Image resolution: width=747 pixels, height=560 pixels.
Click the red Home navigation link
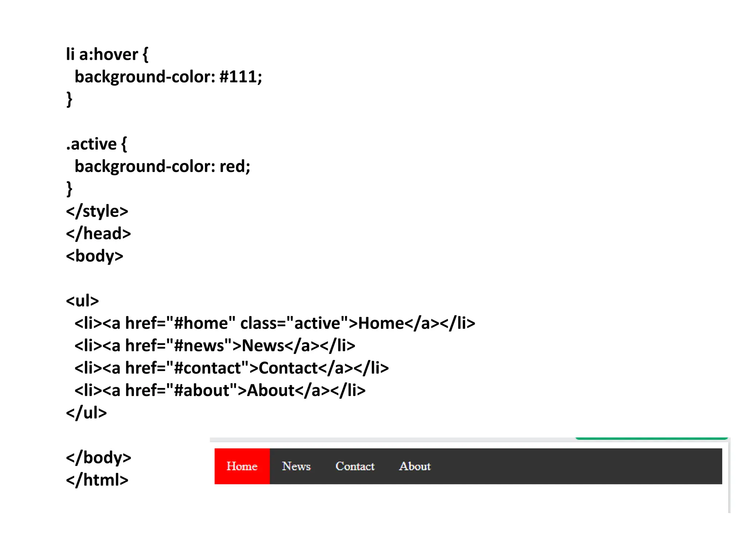(x=242, y=466)
